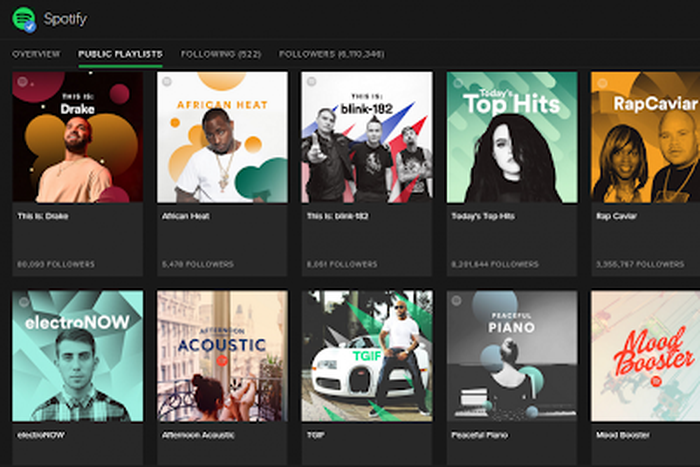Click Spotify mark on Top Hits cover
Screen dimensions: 700x467
[x=458, y=83]
